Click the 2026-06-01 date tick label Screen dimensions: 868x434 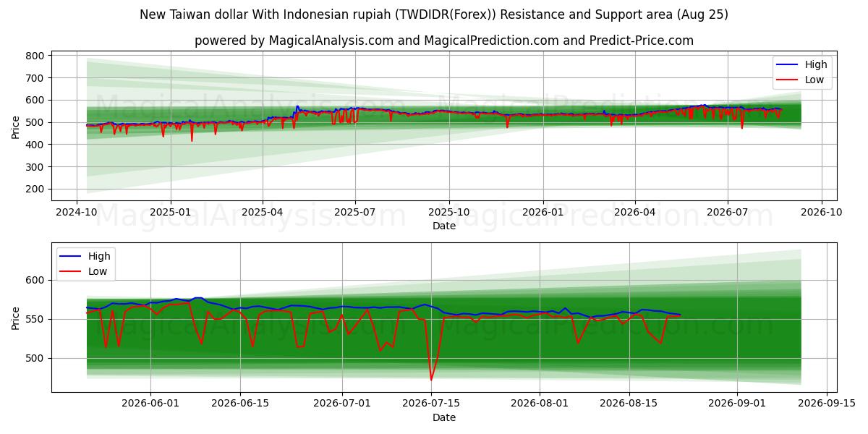[150, 404]
